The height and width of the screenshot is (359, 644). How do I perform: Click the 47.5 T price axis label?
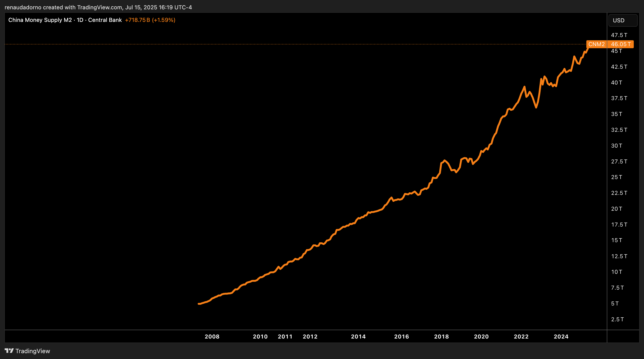point(619,35)
